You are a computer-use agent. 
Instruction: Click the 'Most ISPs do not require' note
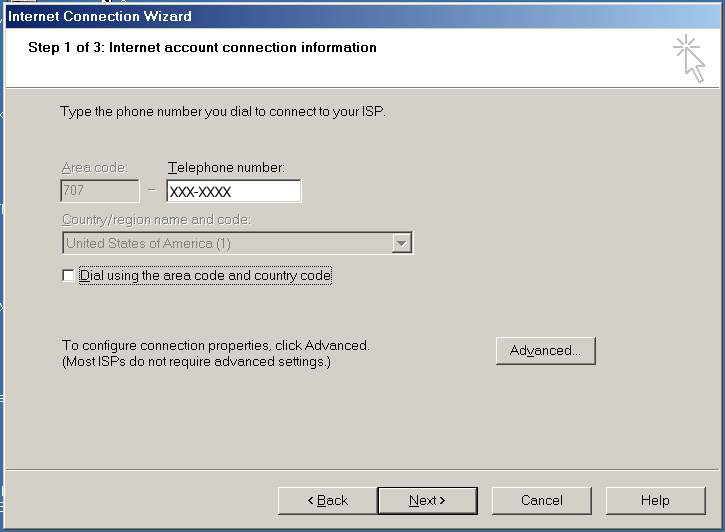pos(196,361)
